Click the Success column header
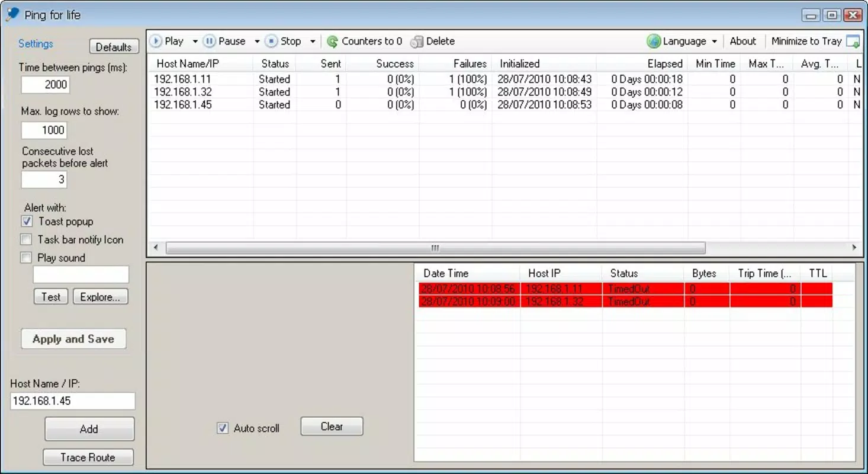Image resolution: width=868 pixels, height=474 pixels. pyautogui.click(x=383, y=63)
